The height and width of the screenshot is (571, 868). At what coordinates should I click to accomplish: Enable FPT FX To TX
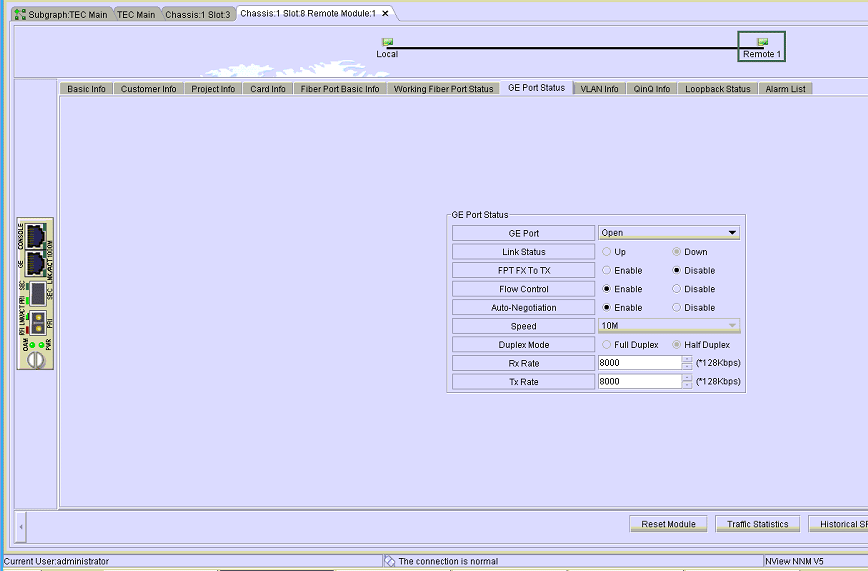tap(607, 270)
